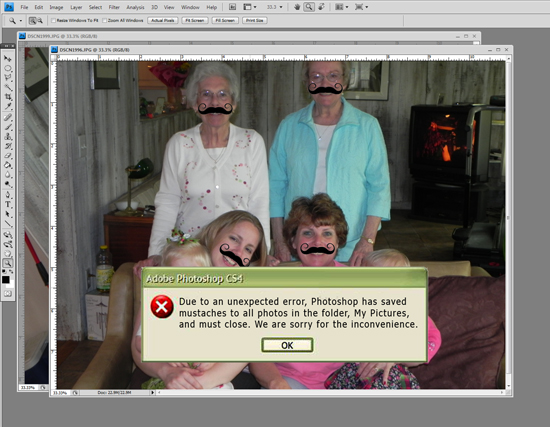Select the Eraser tool
Viewport: 550px width, 427px height.
(x=8, y=155)
